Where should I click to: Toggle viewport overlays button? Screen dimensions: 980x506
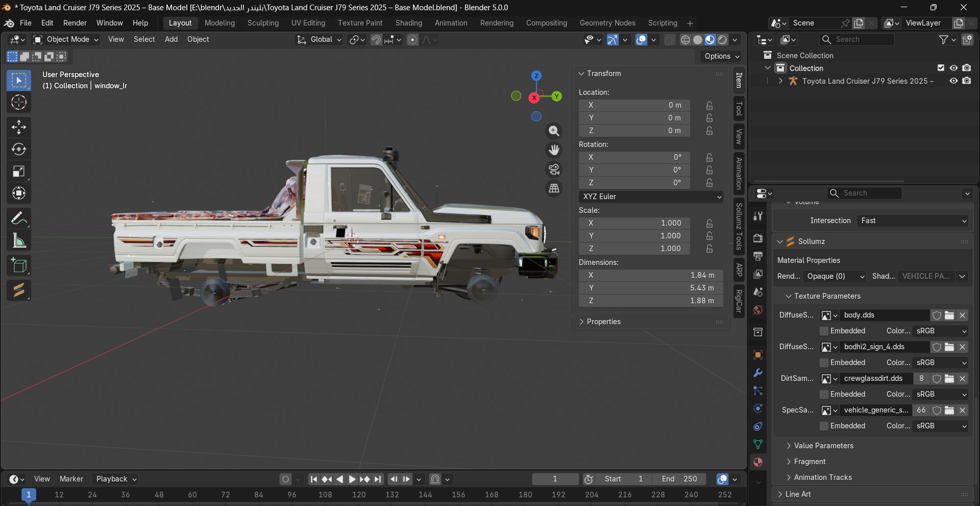click(641, 40)
